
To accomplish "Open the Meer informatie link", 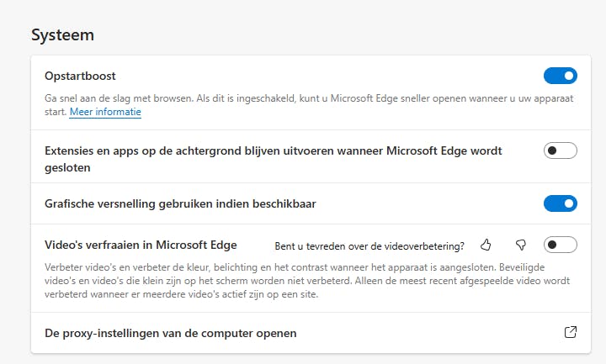I will click(105, 112).
